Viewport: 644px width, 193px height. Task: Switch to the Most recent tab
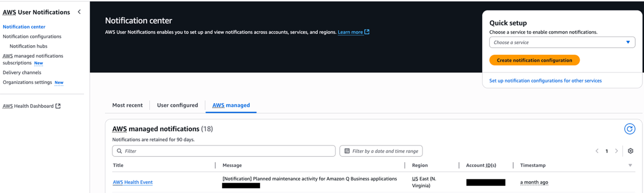point(127,105)
